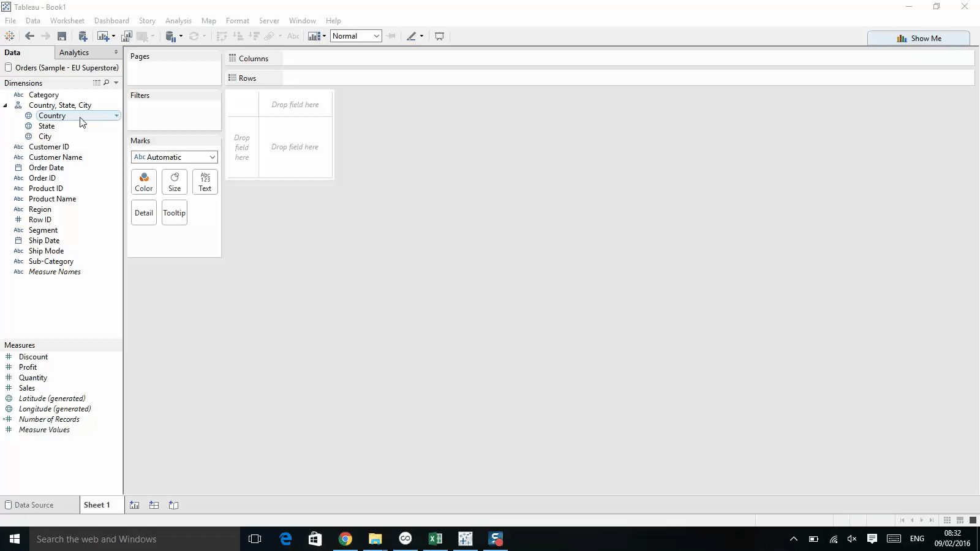Open the highlight pen dropdown arrow
980x551 pixels.
coord(421,36)
